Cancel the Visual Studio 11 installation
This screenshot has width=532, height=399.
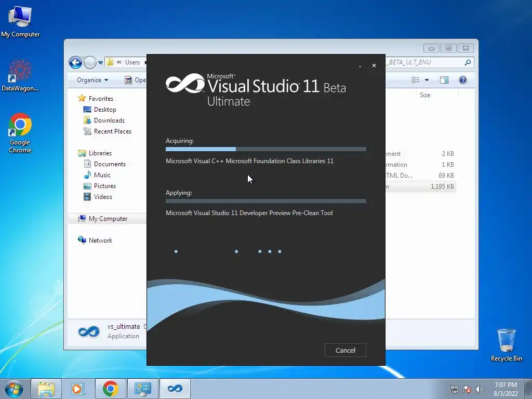tap(345, 350)
